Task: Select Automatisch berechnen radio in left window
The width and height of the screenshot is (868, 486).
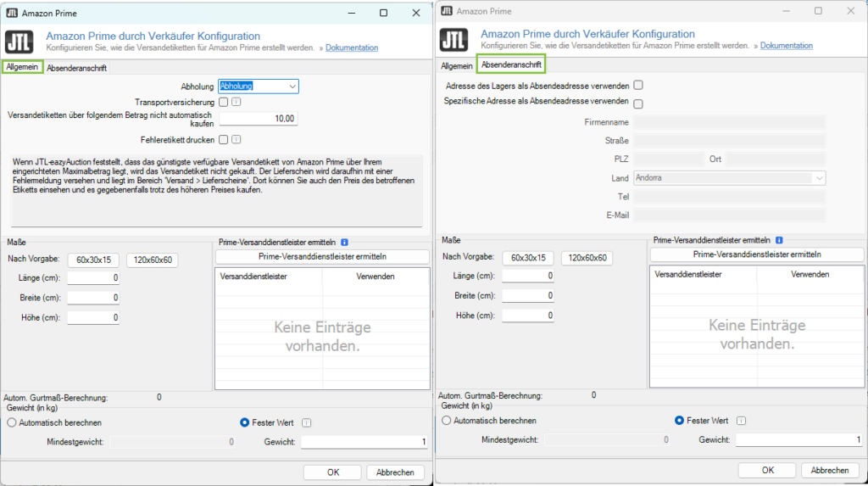Action: pyautogui.click(x=12, y=422)
